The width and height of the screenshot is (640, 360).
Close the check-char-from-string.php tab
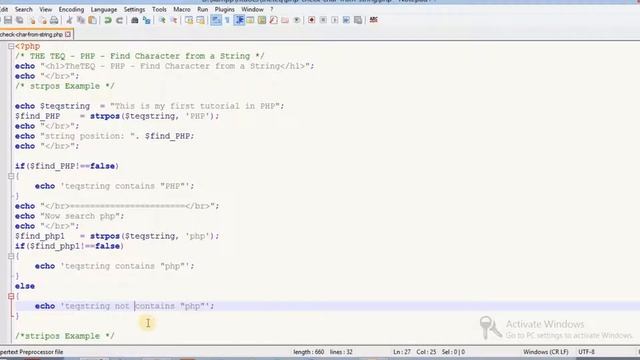pos(68,35)
